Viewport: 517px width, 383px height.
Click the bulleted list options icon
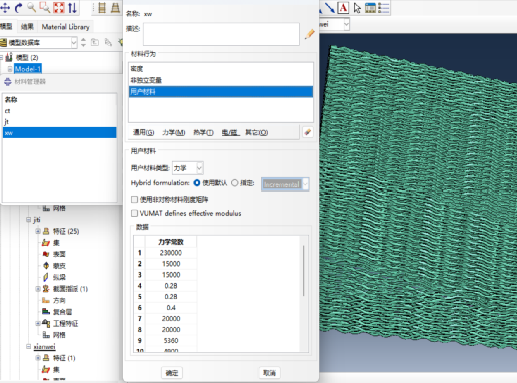pyautogui.click(x=383, y=7)
